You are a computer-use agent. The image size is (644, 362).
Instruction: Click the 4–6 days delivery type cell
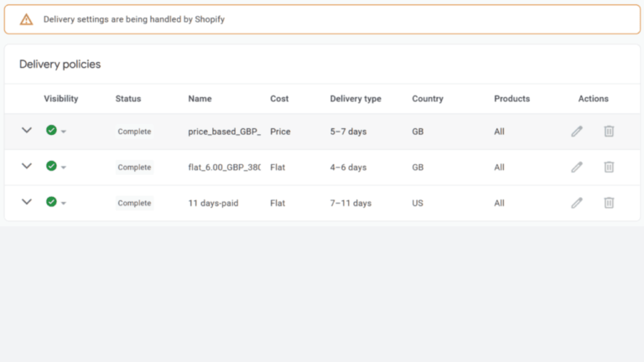348,168
